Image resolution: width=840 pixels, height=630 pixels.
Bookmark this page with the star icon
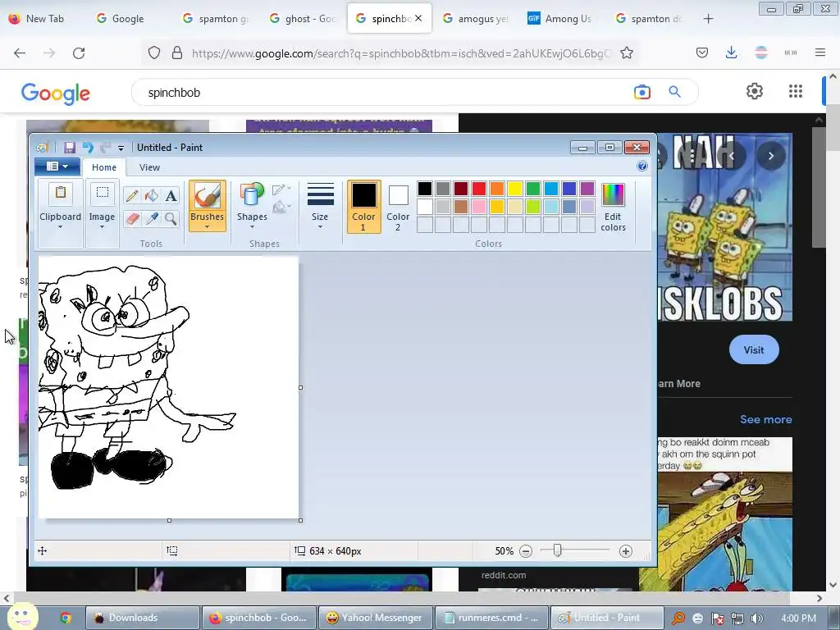[x=626, y=53]
